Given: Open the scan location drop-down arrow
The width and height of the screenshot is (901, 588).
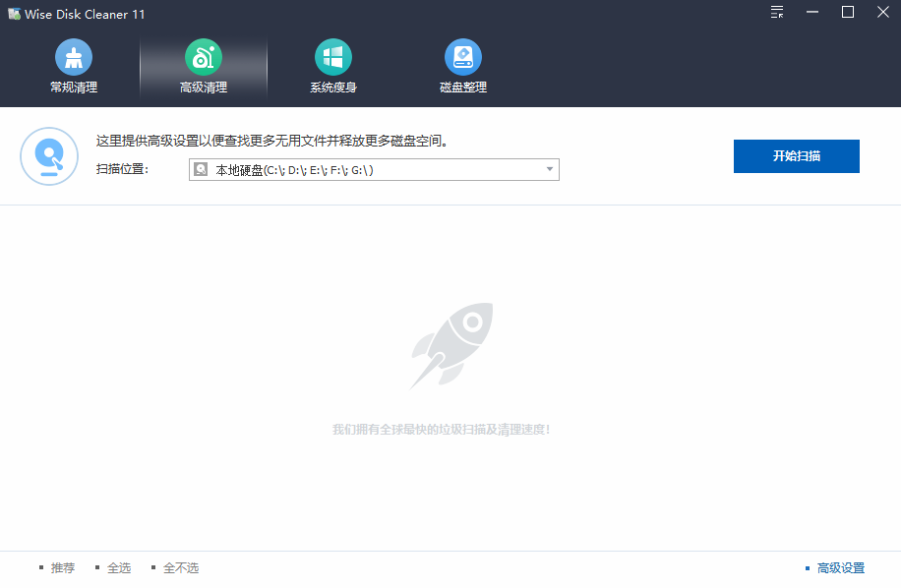Looking at the screenshot, I should [549, 169].
